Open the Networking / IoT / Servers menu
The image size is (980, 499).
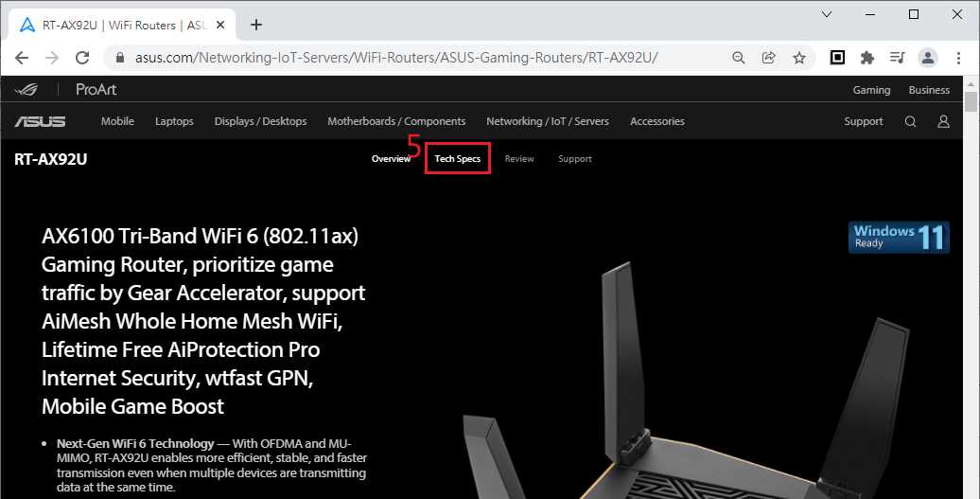click(x=548, y=121)
